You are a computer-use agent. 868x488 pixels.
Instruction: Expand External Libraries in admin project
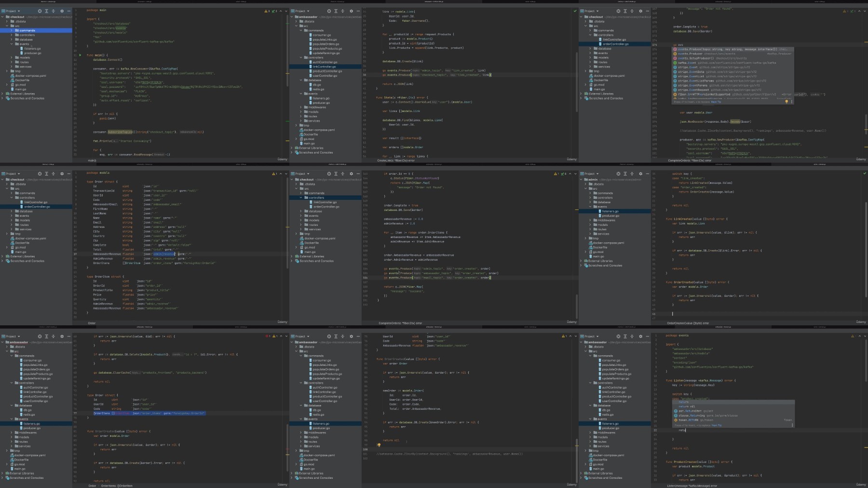coord(582,261)
